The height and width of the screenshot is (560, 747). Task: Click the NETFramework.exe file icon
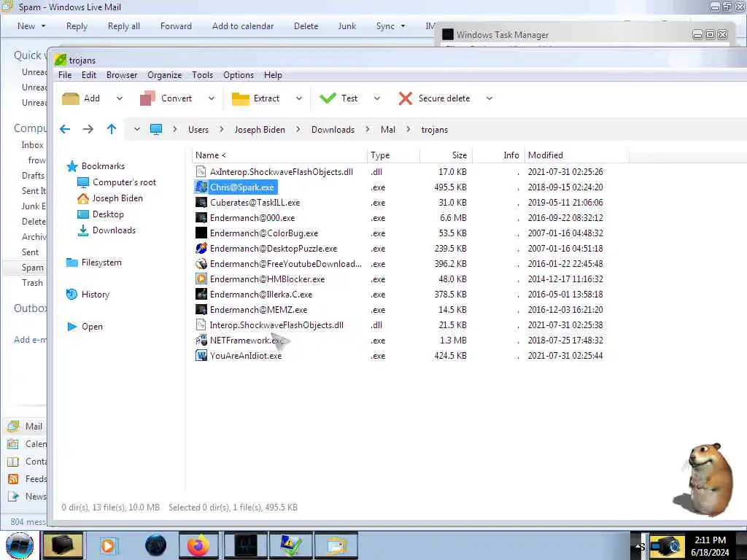click(x=201, y=341)
